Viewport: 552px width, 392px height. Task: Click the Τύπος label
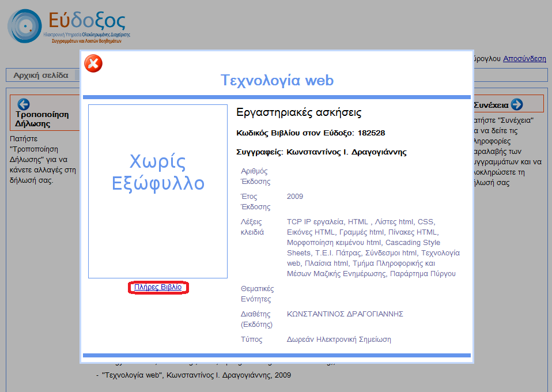point(251,340)
